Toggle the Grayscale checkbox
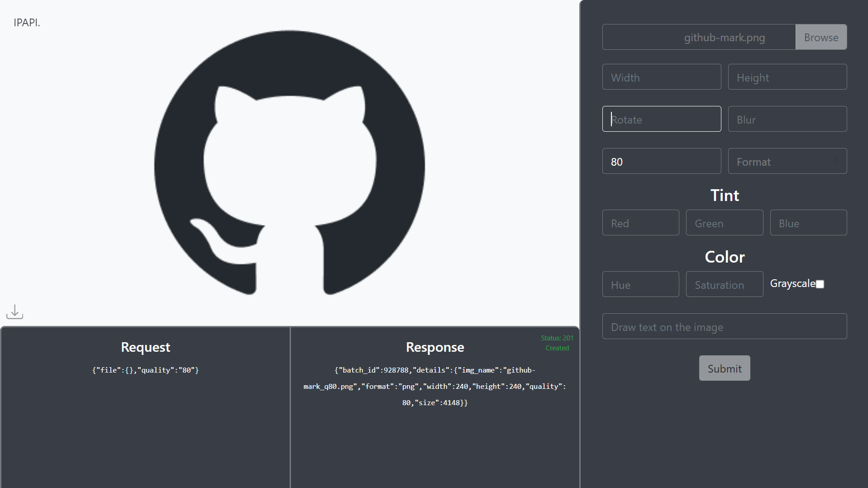Viewport: 868px width, 488px height. tap(820, 284)
